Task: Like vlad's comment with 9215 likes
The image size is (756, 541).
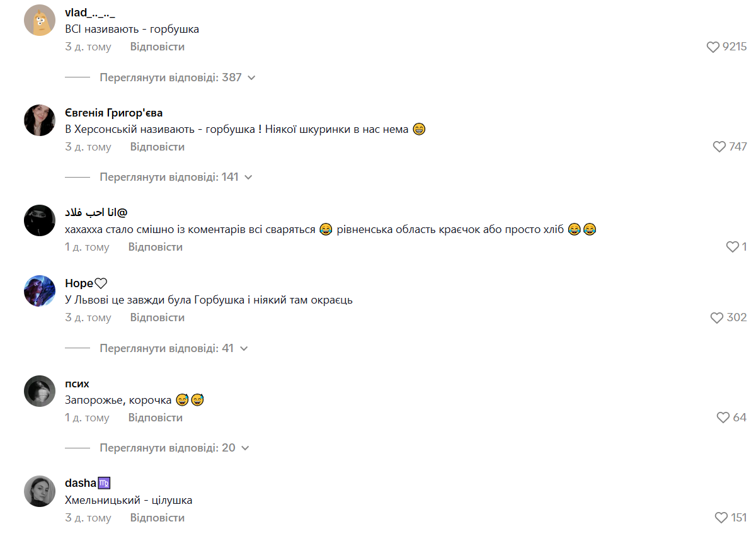Action: [713, 47]
